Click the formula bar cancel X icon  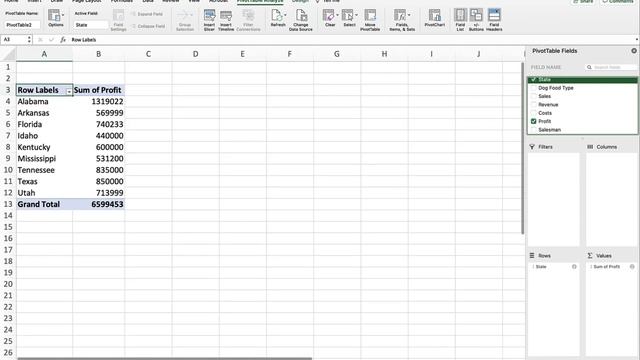tap(40, 40)
